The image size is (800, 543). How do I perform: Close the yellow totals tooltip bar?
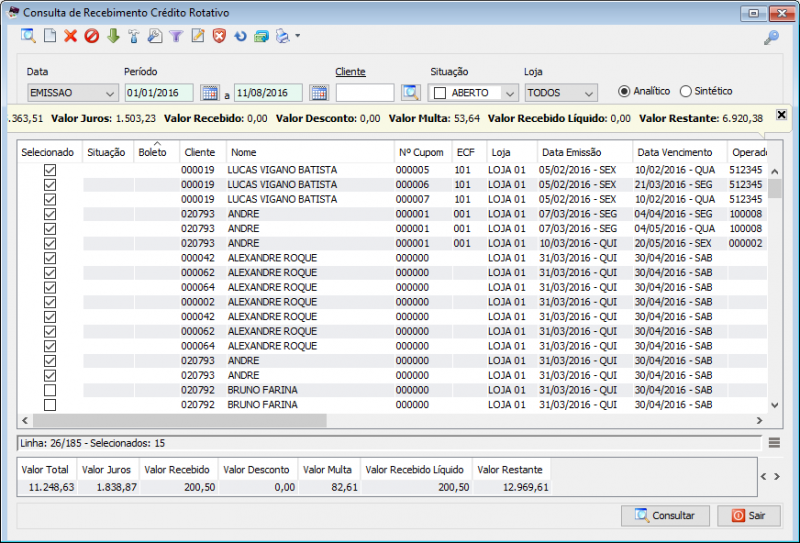pyautogui.click(x=781, y=114)
